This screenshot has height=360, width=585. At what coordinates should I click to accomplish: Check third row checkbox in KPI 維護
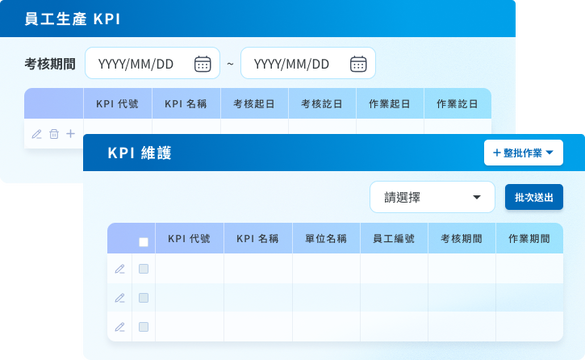coord(144,327)
